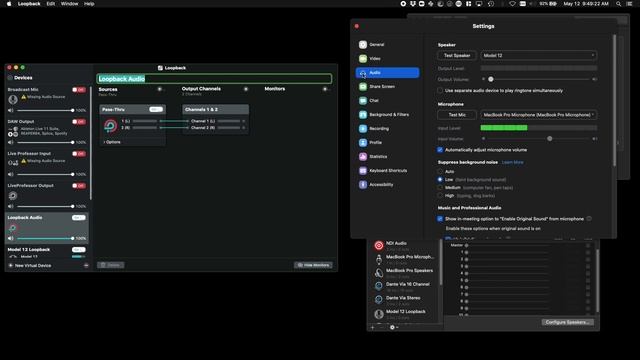Click the Background & Filters icon
The width and height of the screenshot is (640, 360).
pyautogui.click(x=363, y=115)
